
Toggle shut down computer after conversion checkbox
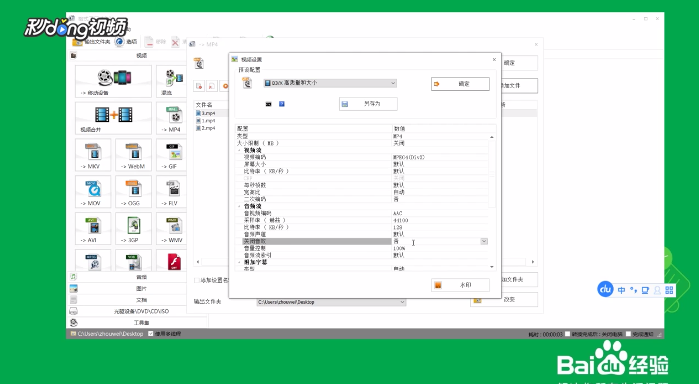(x=567, y=334)
